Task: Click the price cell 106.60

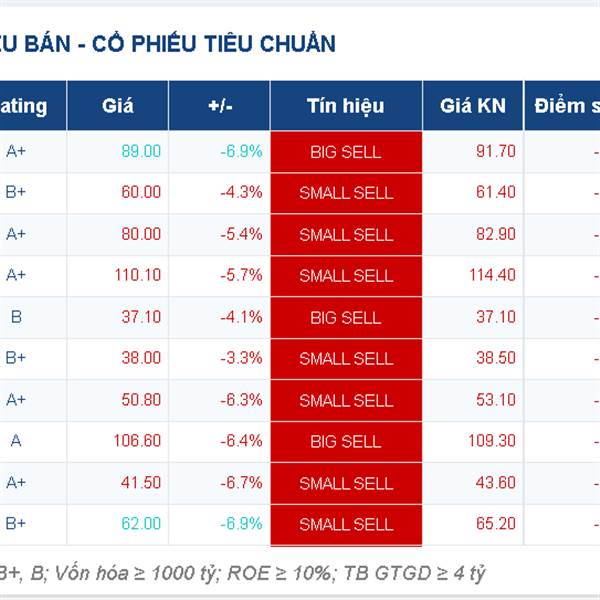Action: point(137,440)
